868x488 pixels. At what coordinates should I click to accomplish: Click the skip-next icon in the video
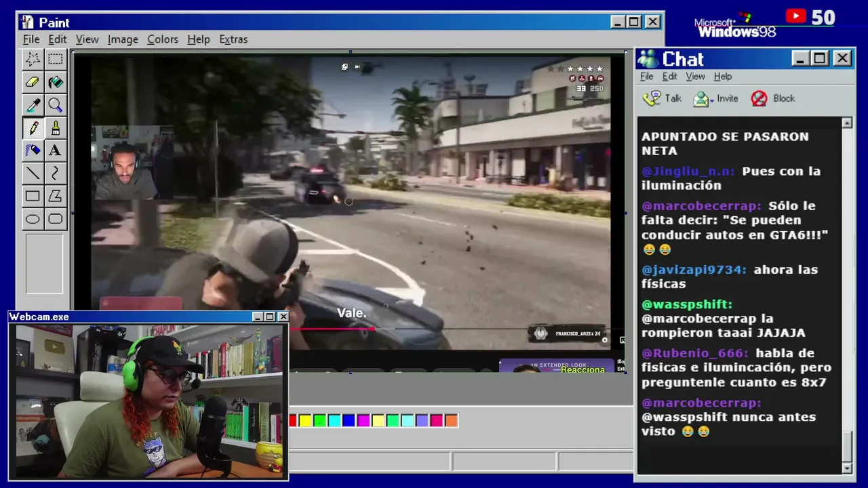coord(357,66)
